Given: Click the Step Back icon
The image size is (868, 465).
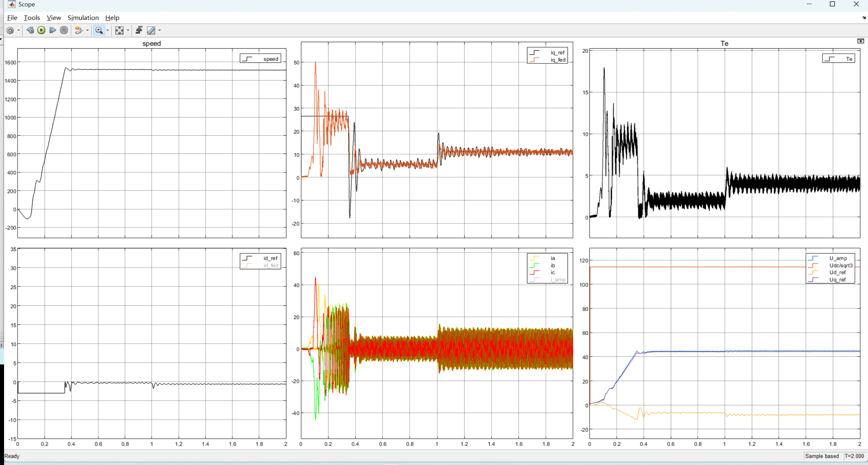Looking at the screenshot, I should [x=30, y=30].
